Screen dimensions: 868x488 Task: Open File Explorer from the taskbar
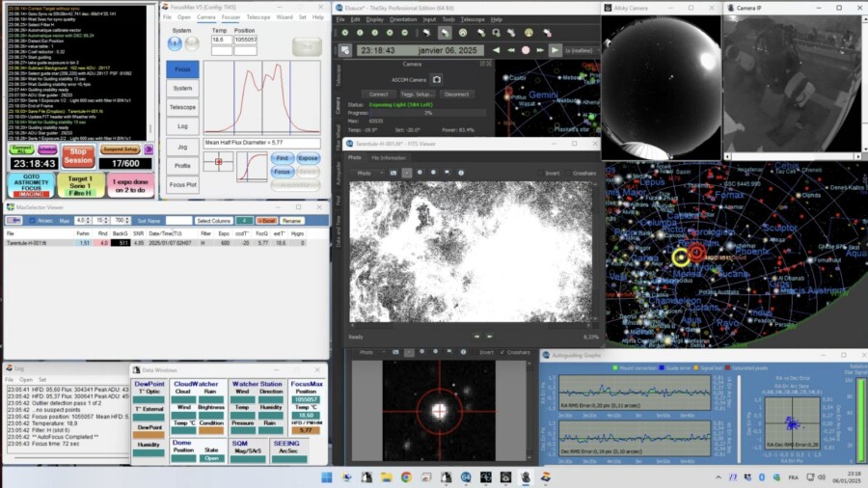387,477
